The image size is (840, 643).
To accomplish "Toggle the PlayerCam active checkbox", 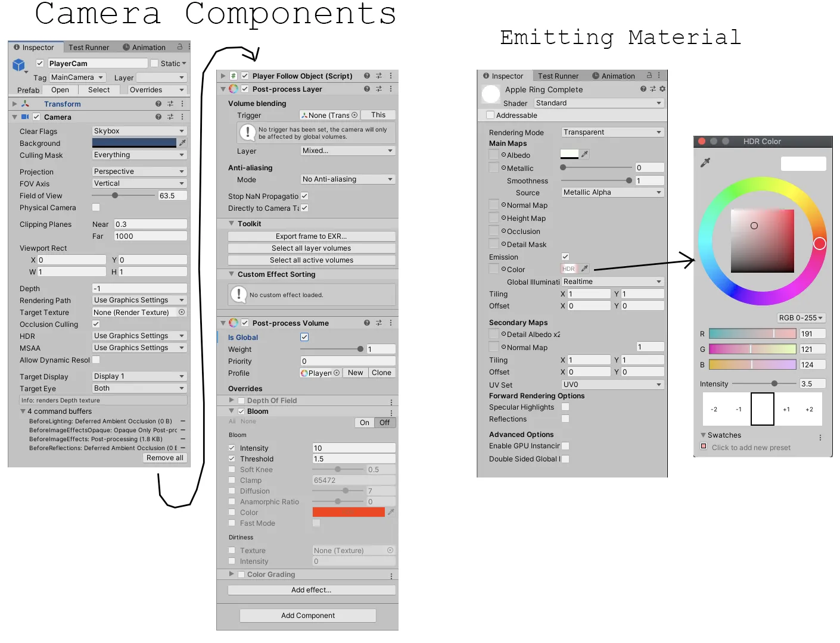I will click(x=40, y=63).
